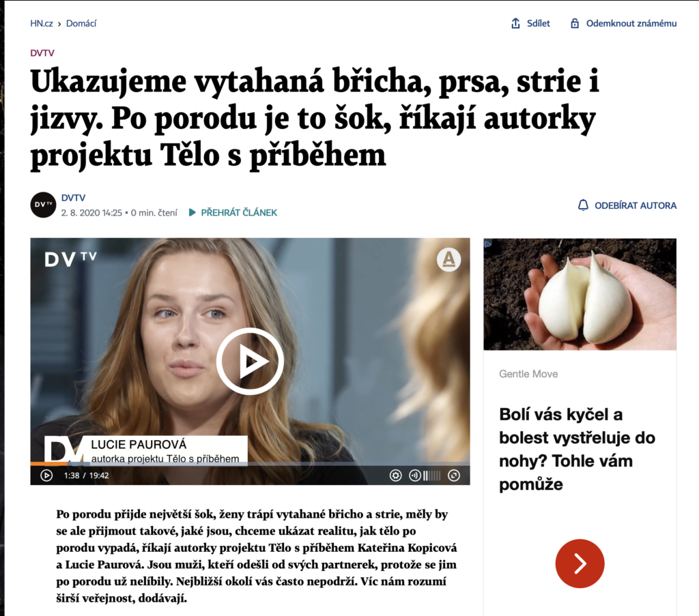This screenshot has height=616, width=699.
Task: Click the share upload icon
Action: (x=515, y=23)
